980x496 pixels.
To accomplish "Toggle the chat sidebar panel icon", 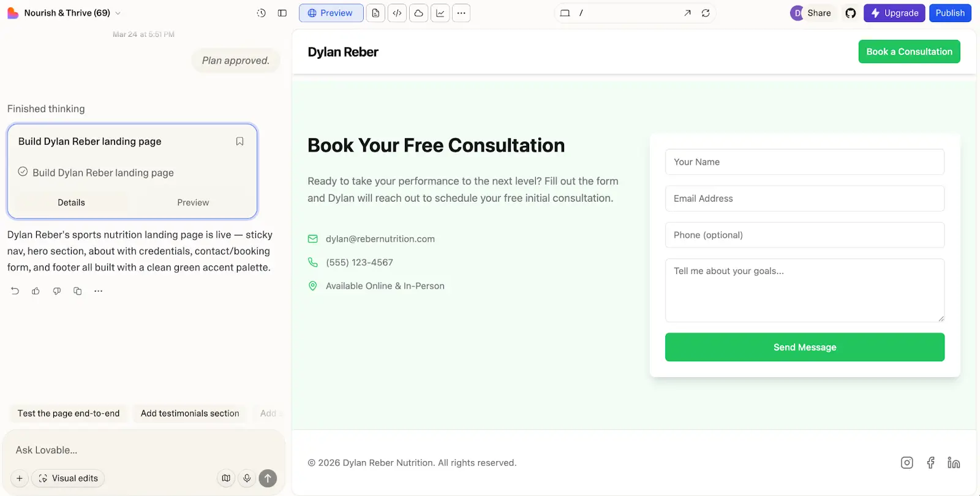I will pyautogui.click(x=282, y=13).
